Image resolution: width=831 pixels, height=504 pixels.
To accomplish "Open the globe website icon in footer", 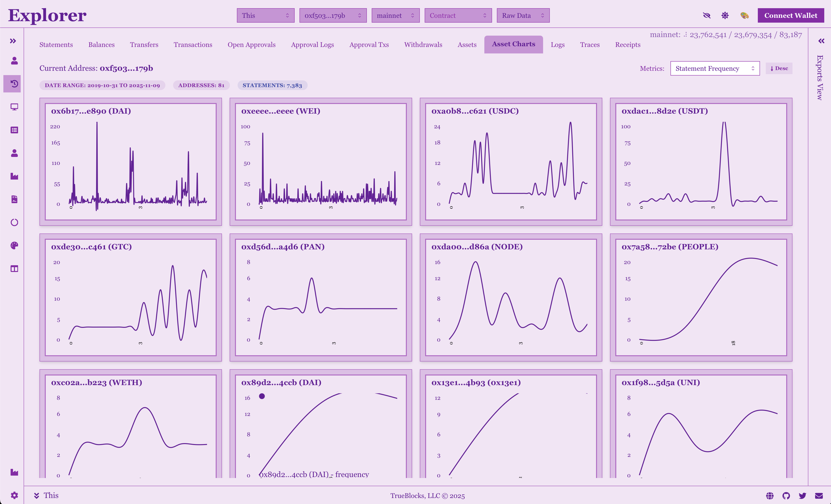I will 770,496.
